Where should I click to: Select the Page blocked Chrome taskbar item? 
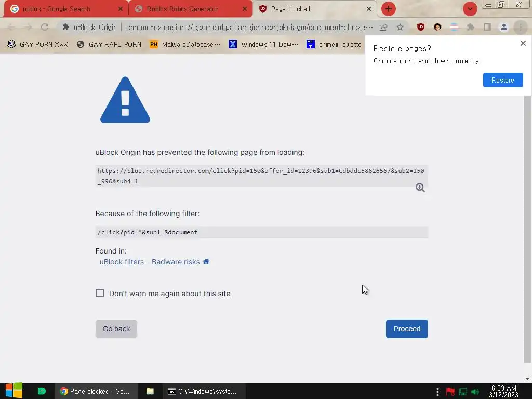coord(96,391)
